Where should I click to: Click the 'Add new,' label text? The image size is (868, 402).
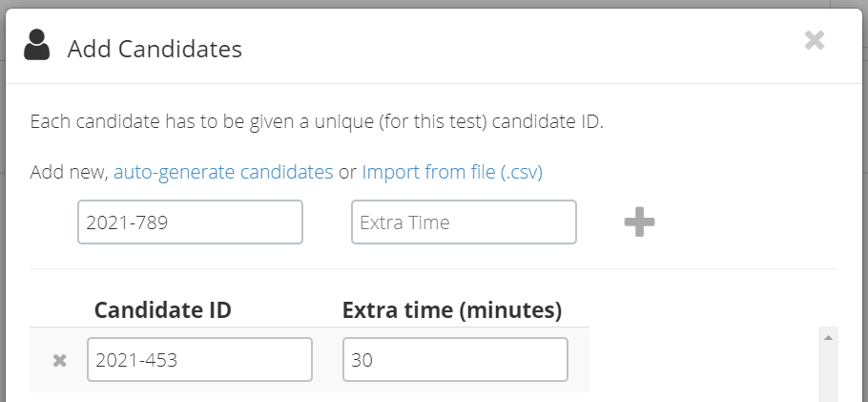69,172
